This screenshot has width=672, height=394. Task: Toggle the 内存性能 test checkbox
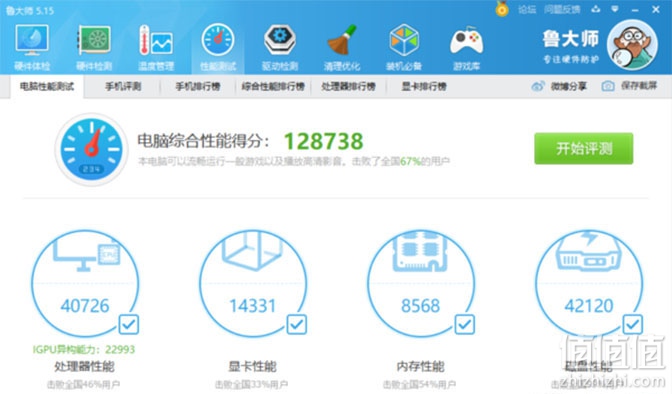[465, 325]
